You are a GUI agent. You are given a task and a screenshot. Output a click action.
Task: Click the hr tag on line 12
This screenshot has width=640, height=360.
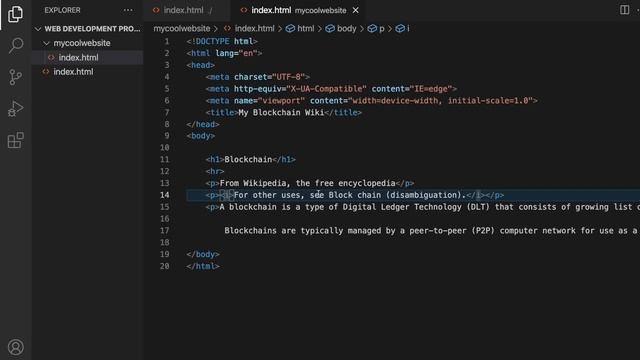[x=215, y=171]
